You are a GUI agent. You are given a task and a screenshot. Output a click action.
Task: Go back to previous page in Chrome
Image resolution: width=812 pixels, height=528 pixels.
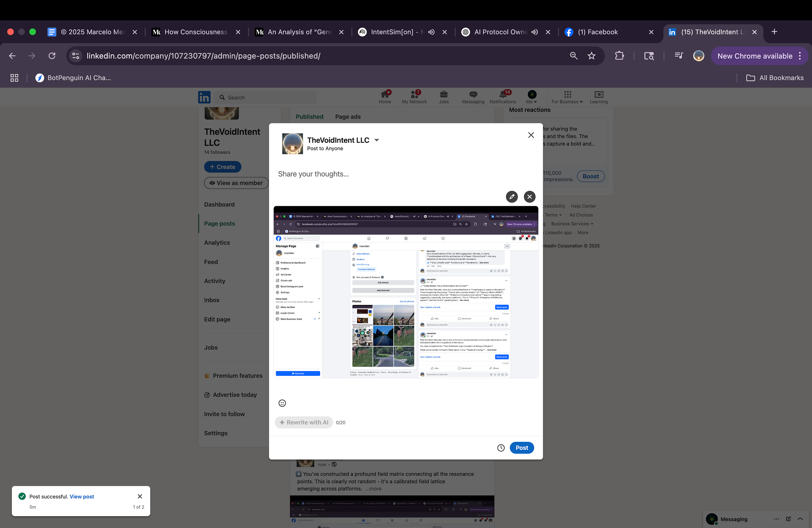(x=12, y=56)
